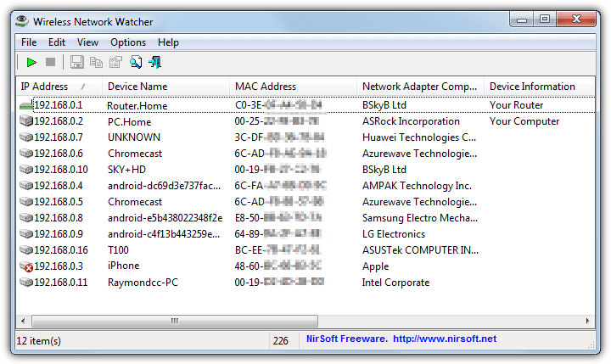611x364 pixels.
Task: Copy selected items using the copy icon
Action: pos(96,62)
